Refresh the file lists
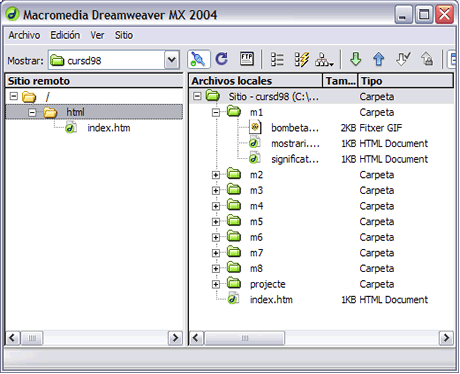The height and width of the screenshot is (374, 460). point(222,59)
